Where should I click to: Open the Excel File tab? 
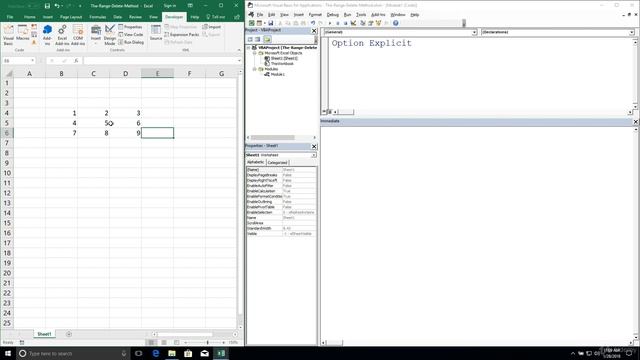point(10,17)
